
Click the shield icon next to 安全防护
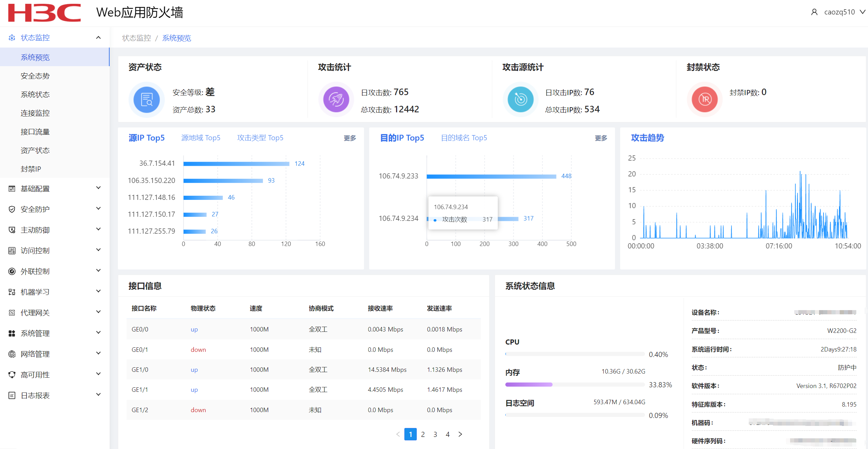[x=12, y=209]
